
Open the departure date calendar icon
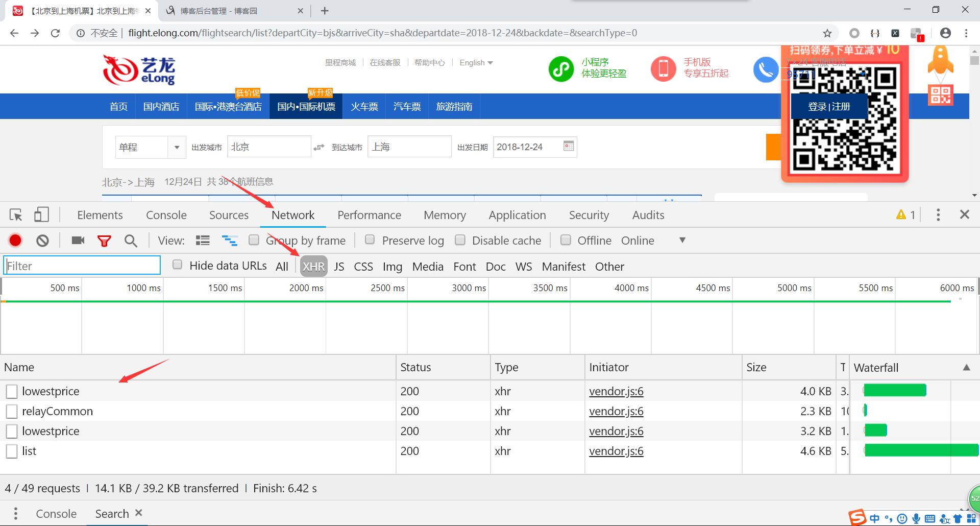click(x=569, y=146)
